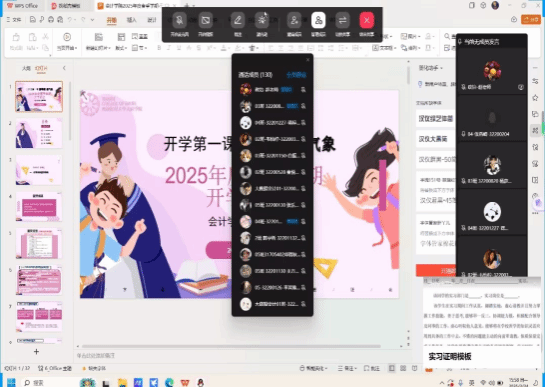The height and width of the screenshot is (388, 546).
Task: Toggle mic for member 04班-32201227 in list
Action: (303, 123)
